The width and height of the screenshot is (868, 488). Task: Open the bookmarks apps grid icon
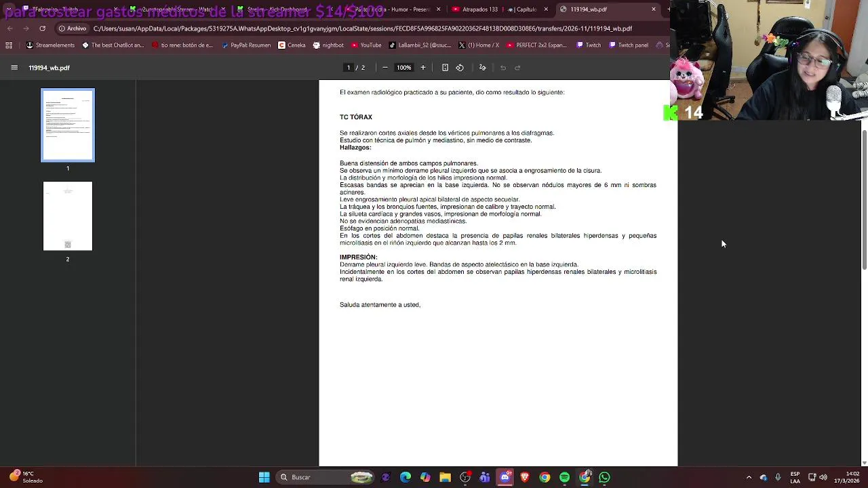click(x=9, y=45)
